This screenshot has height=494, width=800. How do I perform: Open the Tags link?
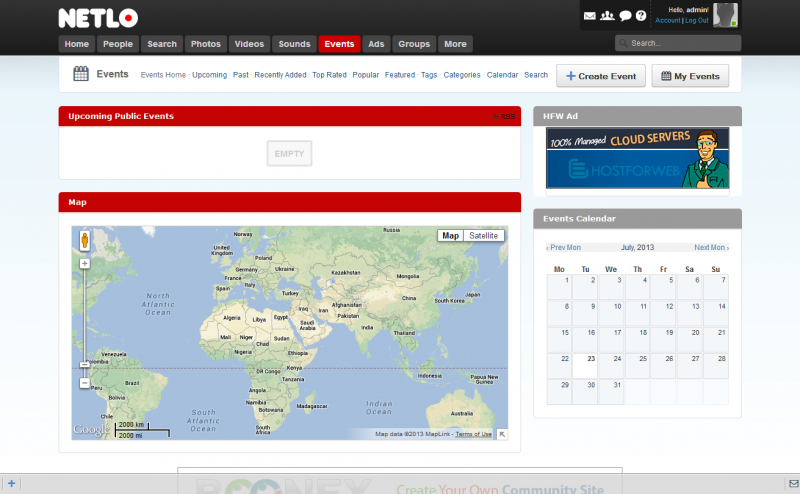429,75
